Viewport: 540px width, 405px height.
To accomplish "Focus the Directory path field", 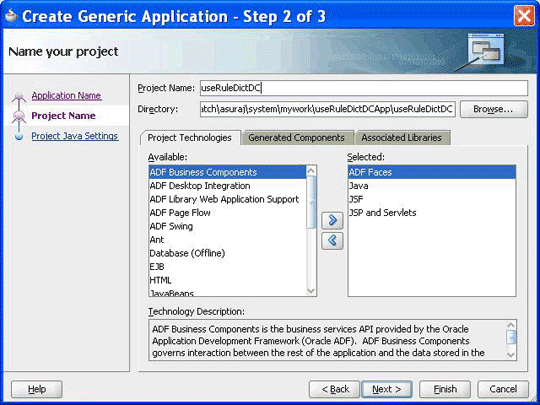I will [x=328, y=109].
